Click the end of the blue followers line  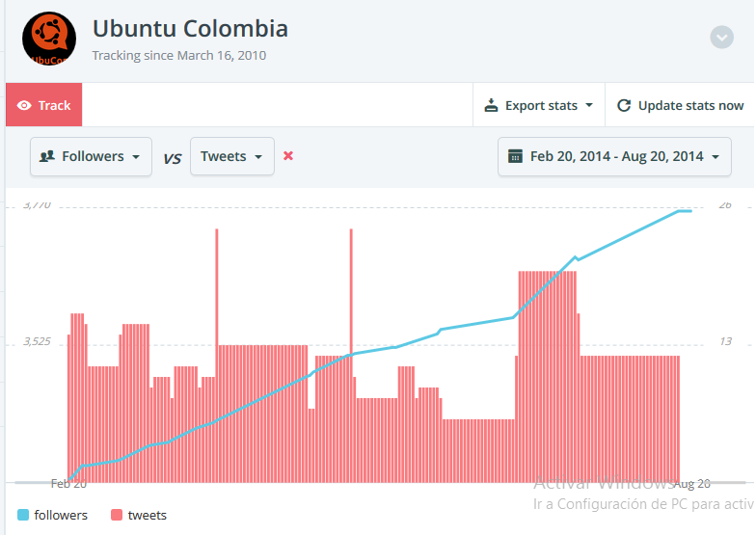coord(689,210)
